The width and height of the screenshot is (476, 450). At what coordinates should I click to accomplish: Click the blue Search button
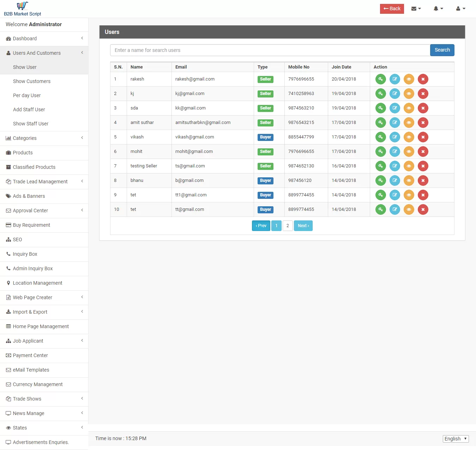[442, 50]
